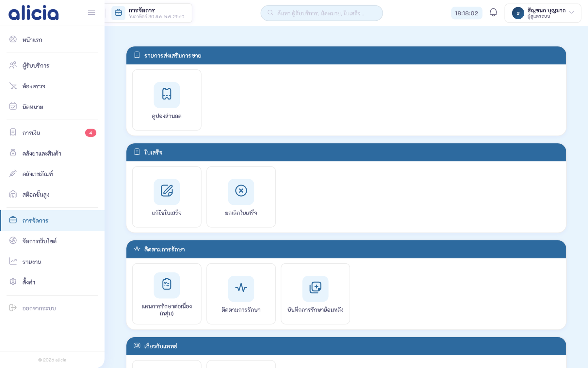This screenshot has width=588, height=368.
Task: Click the ผู้รับบริการ people icon
Action: click(x=13, y=65)
